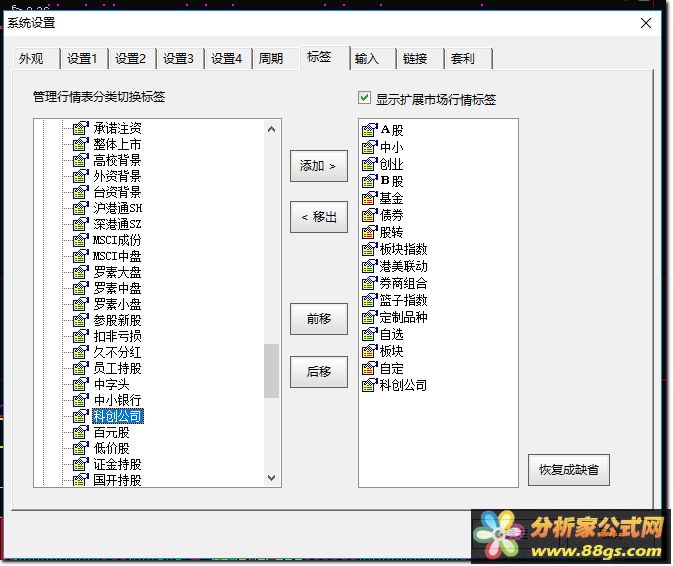Click the 中小 icon in the right list
The width and height of the screenshot is (673, 566).
click(370, 147)
